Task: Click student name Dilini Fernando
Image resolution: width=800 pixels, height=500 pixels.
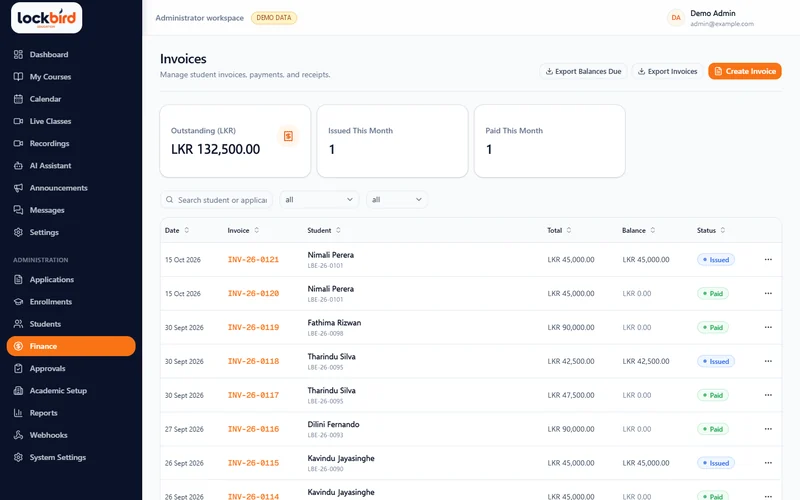Action: point(333,424)
